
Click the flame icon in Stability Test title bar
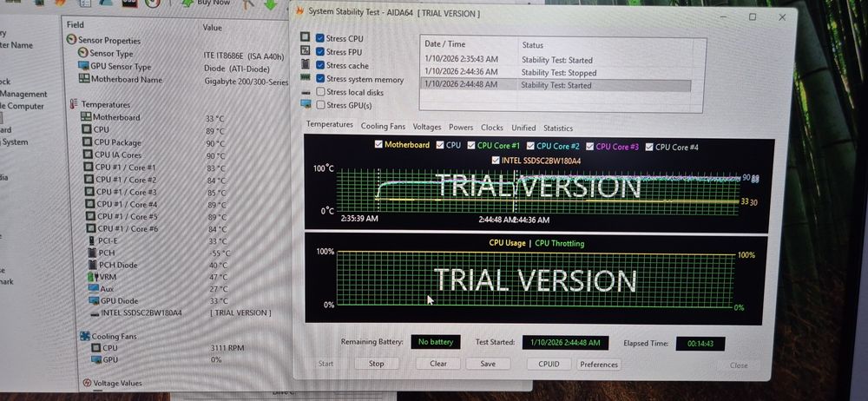click(300, 11)
